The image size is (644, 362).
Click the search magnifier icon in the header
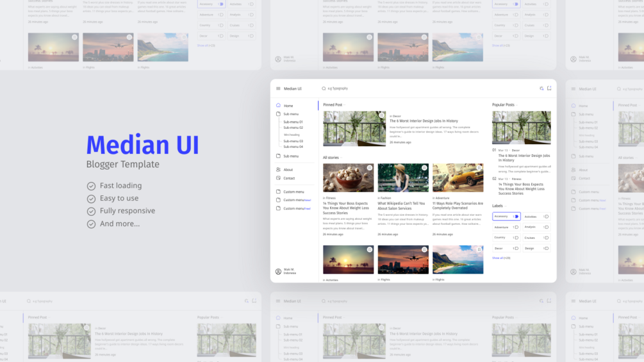coord(324,88)
